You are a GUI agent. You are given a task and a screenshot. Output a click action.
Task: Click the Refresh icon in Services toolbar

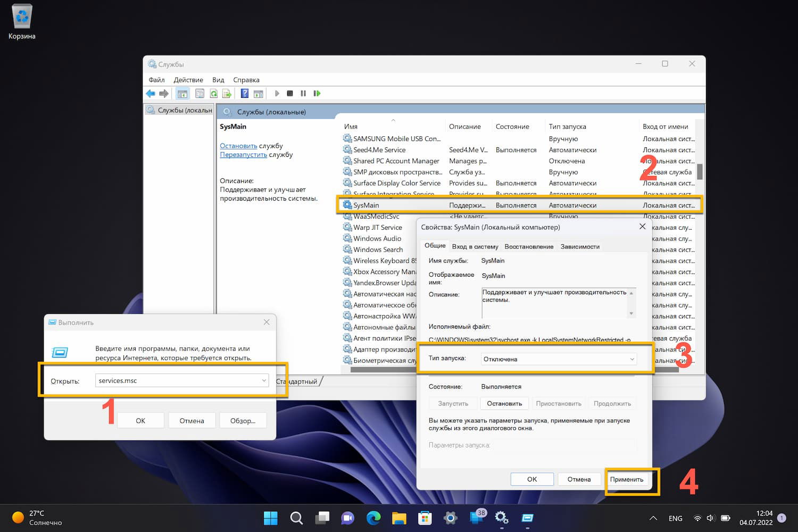pyautogui.click(x=214, y=94)
